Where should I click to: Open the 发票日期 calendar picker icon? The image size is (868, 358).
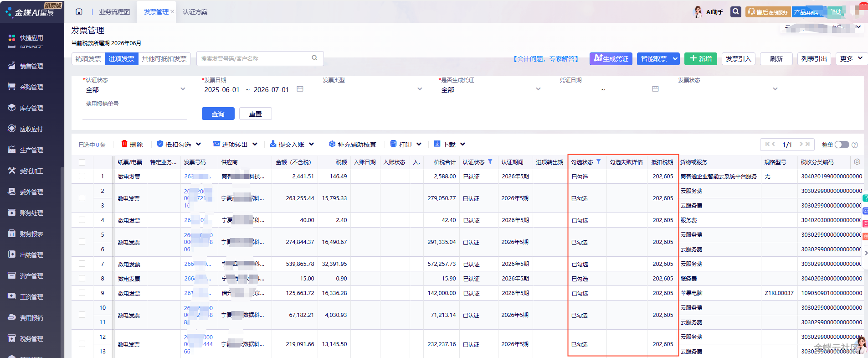point(300,89)
